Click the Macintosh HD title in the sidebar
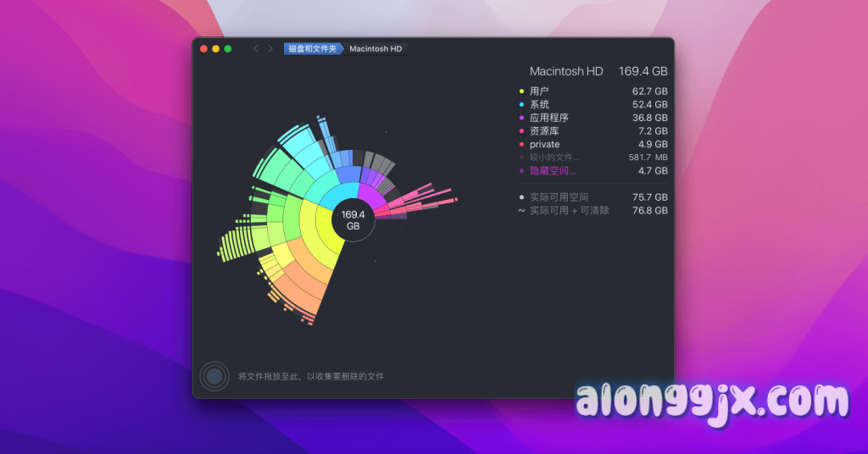This screenshot has height=454, width=868. point(565,72)
